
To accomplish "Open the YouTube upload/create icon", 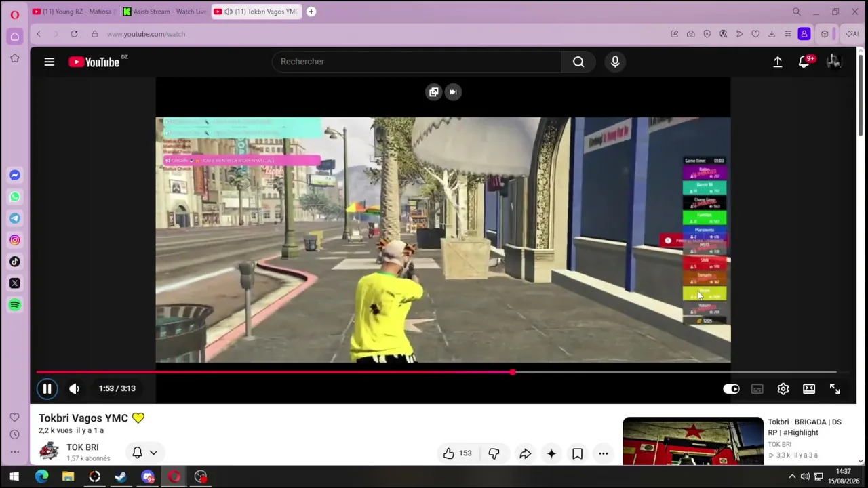I will [778, 62].
